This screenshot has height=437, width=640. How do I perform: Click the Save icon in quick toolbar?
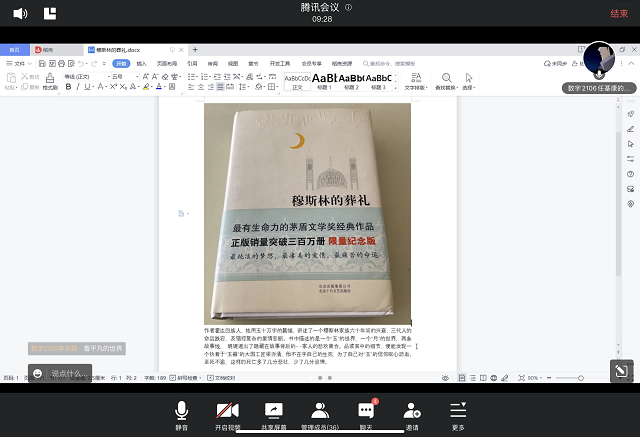(x=42, y=63)
